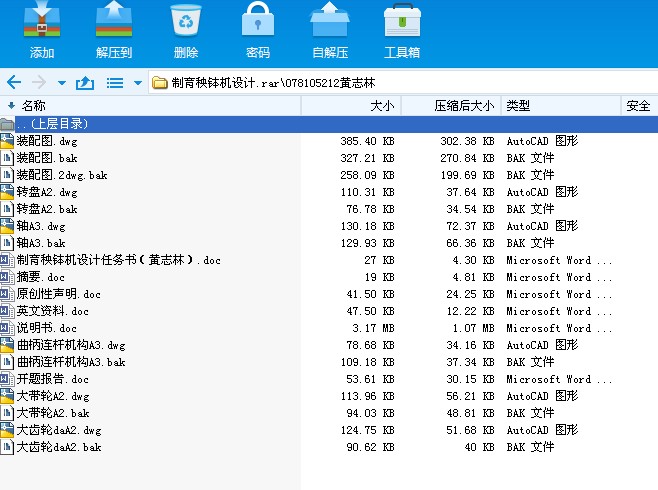Select file 轴A3.bak
The height and width of the screenshot is (490, 658).
[x=41, y=243]
